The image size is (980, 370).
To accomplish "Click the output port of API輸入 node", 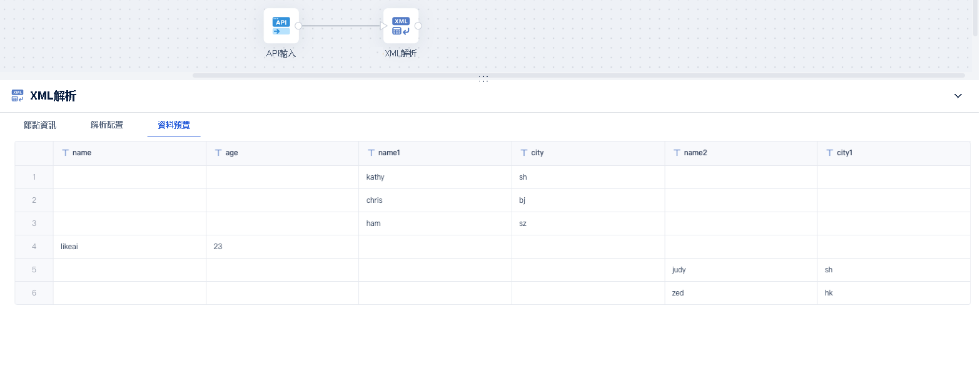I will [x=298, y=26].
